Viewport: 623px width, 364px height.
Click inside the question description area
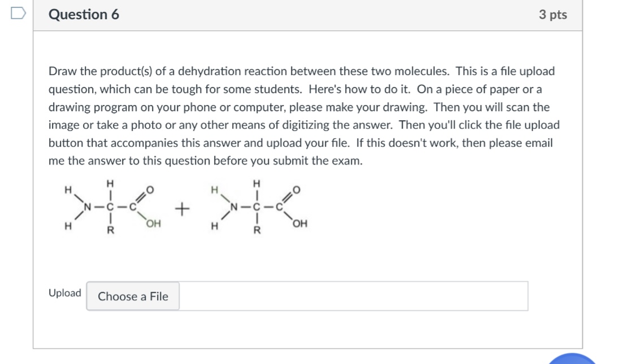[305, 116]
